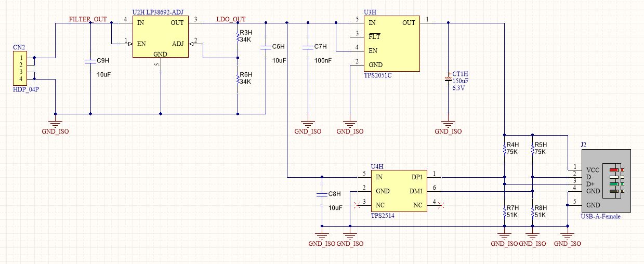The width and height of the screenshot is (644, 264).
Task: Click the U2H LP38692-ADJ designator text
Action: (x=158, y=12)
